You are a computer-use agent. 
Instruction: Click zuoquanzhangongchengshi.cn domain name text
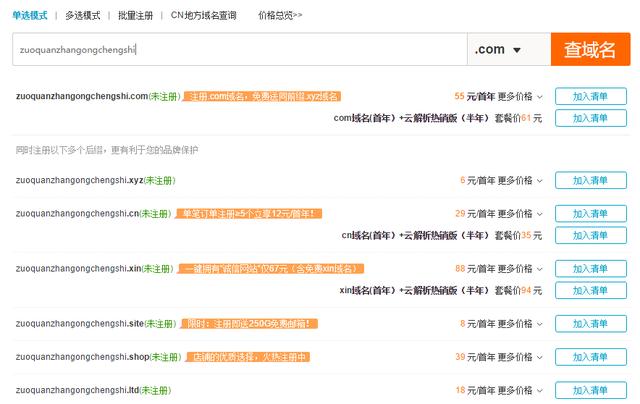[77, 214]
